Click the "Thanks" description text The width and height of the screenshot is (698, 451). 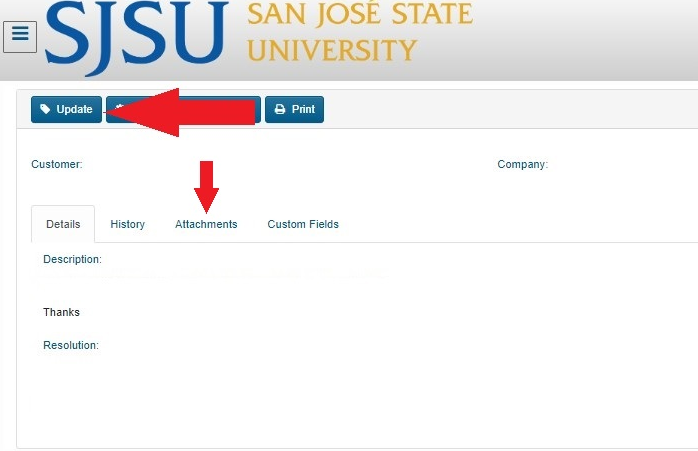pyautogui.click(x=61, y=312)
